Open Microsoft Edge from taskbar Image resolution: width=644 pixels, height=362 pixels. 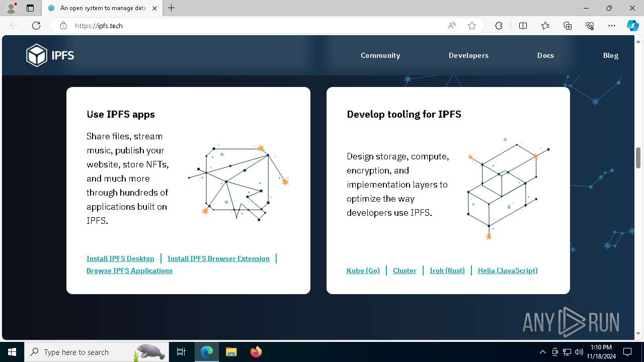tap(207, 352)
